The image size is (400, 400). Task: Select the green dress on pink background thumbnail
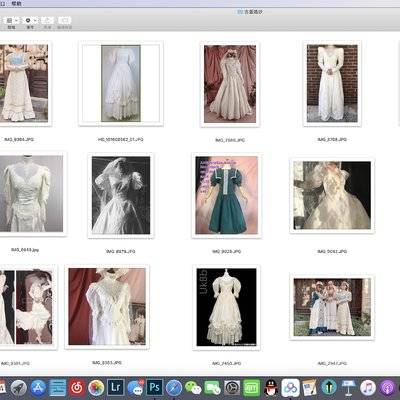[x=226, y=195]
